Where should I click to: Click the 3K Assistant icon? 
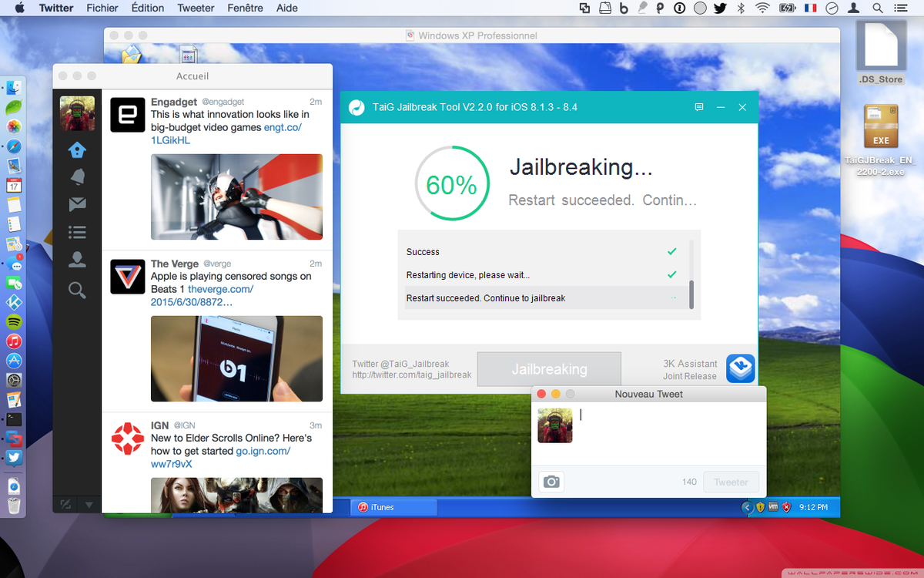click(x=740, y=368)
